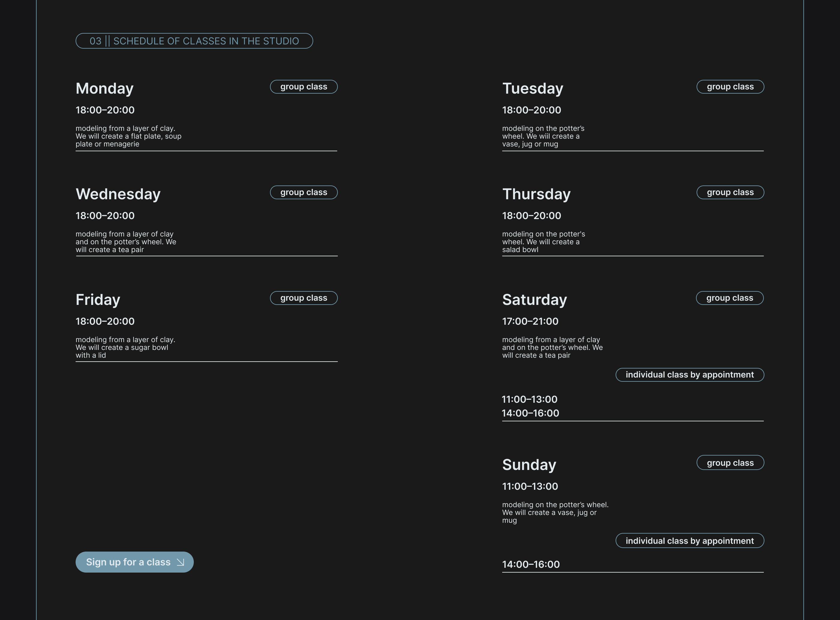Click Sunday's individual class by appointment tag
840x620 pixels.
pos(689,540)
